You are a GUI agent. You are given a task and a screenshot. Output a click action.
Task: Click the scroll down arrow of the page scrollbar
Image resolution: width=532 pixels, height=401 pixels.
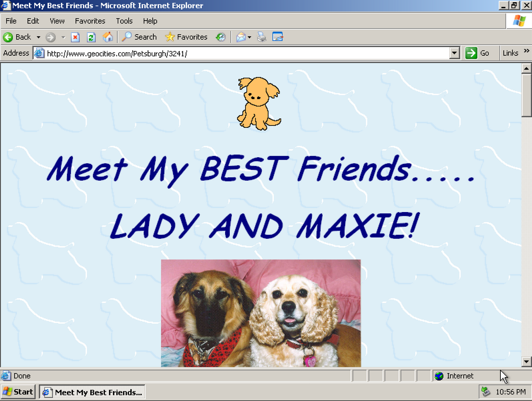(x=526, y=362)
